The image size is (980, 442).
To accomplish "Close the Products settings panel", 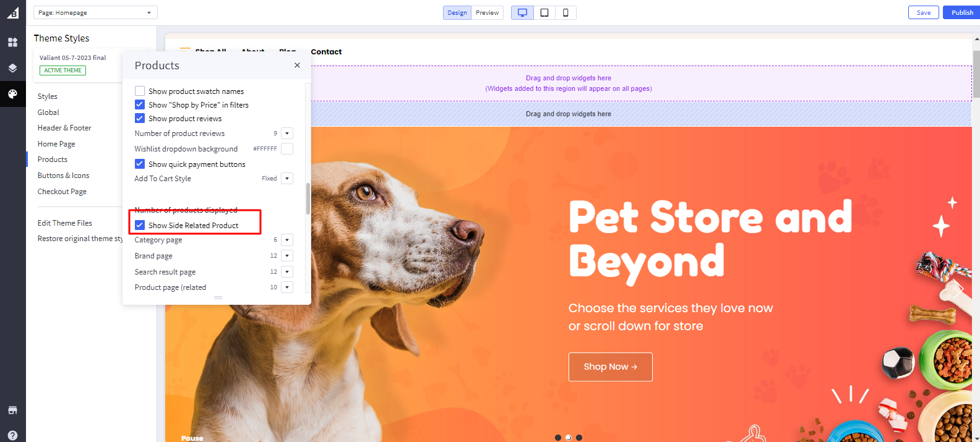I will 297,66.
